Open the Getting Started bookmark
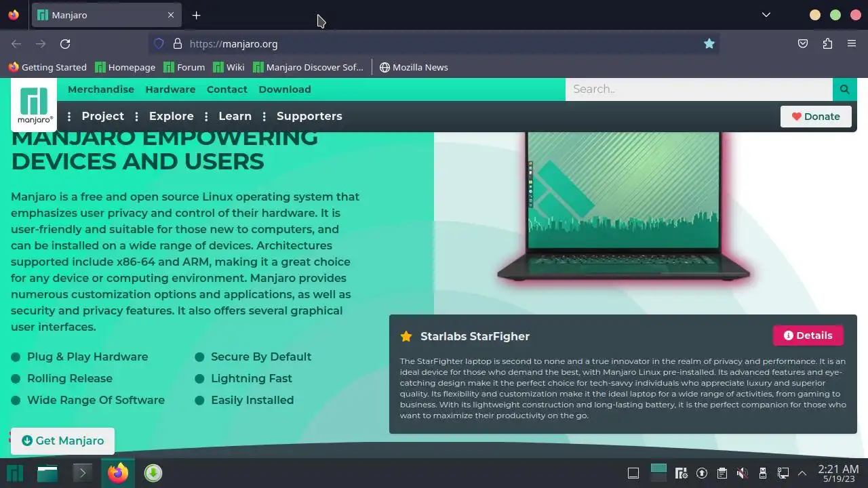 coord(47,67)
